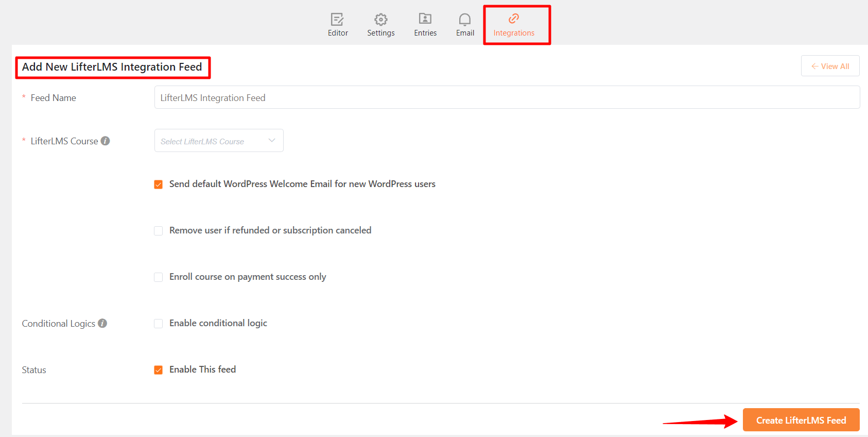Click Create LifterLMS Feed button
The height and width of the screenshot is (437, 868).
pos(801,420)
